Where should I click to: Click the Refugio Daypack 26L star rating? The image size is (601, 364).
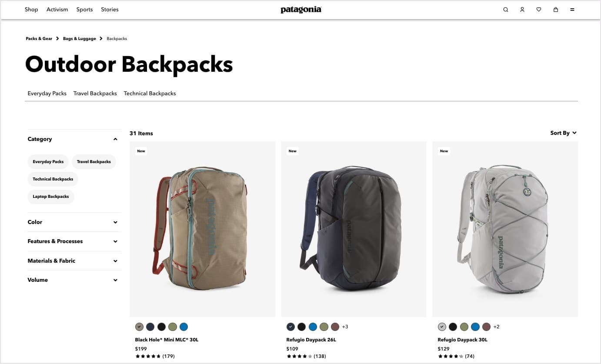[299, 356]
